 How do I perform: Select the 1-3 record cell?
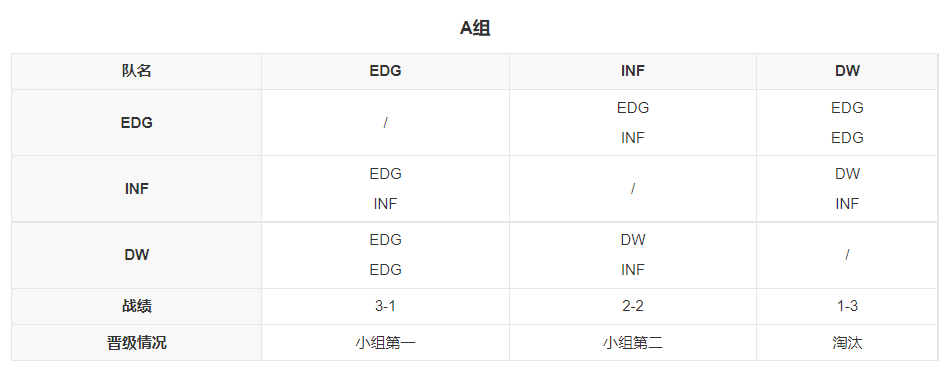pos(847,306)
